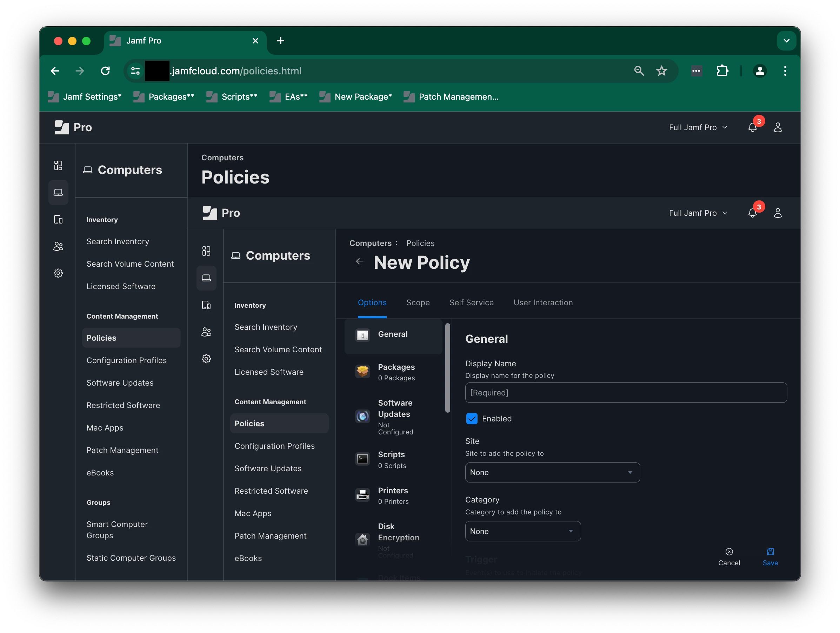Image resolution: width=840 pixels, height=633 pixels.
Task: Open New Package* bookmark
Action: pyautogui.click(x=356, y=97)
